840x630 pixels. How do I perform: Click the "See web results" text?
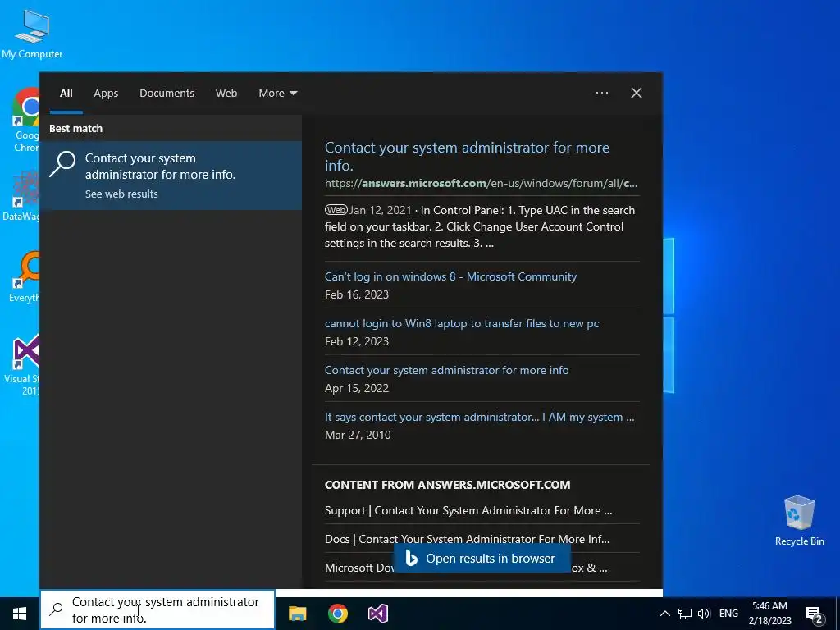(x=121, y=194)
